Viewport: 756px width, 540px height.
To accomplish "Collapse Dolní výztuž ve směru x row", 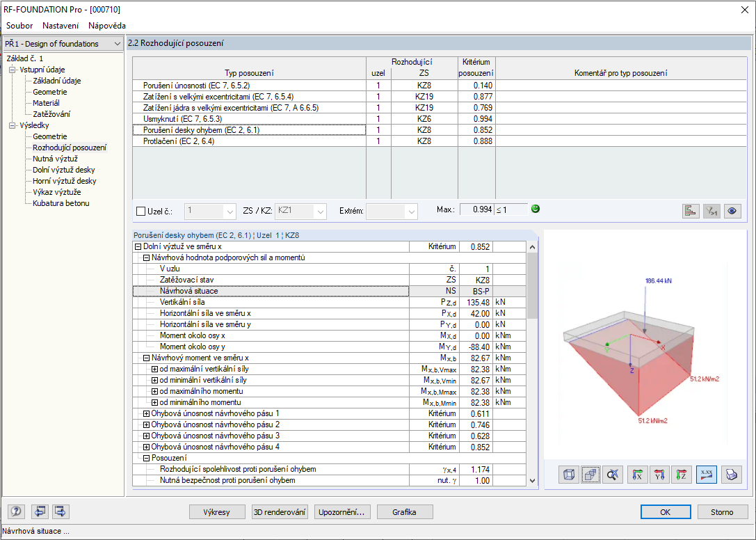I will click(138, 246).
